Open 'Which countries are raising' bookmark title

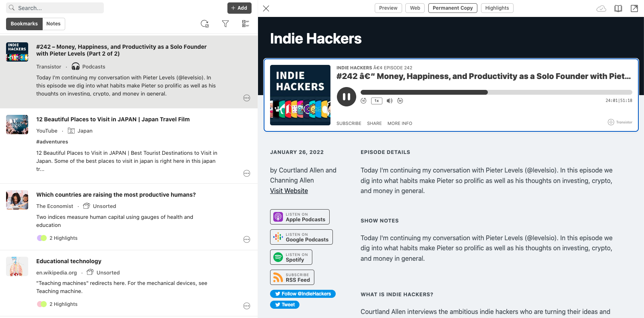[x=116, y=195]
